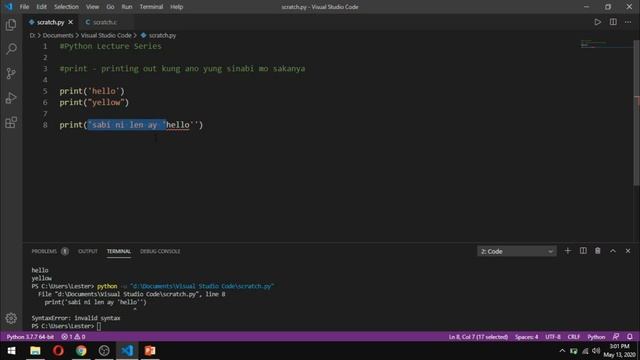
Task: Click line 5 print('hello') code
Action: (x=92, y=91)
